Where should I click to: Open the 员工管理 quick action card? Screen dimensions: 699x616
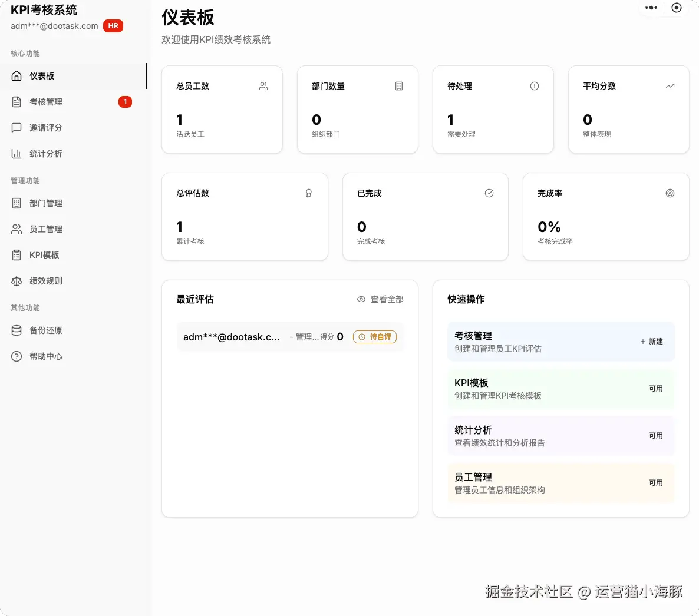561,483
